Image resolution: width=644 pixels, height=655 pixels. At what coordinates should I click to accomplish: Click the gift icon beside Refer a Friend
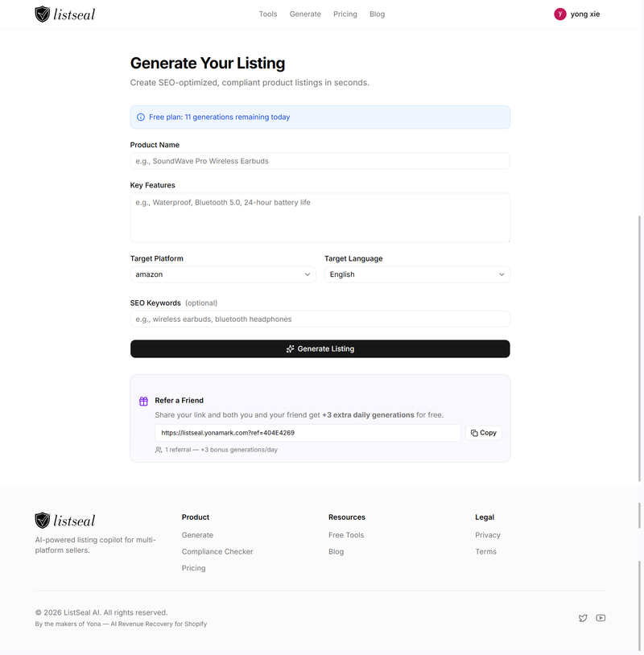(143, 401)
